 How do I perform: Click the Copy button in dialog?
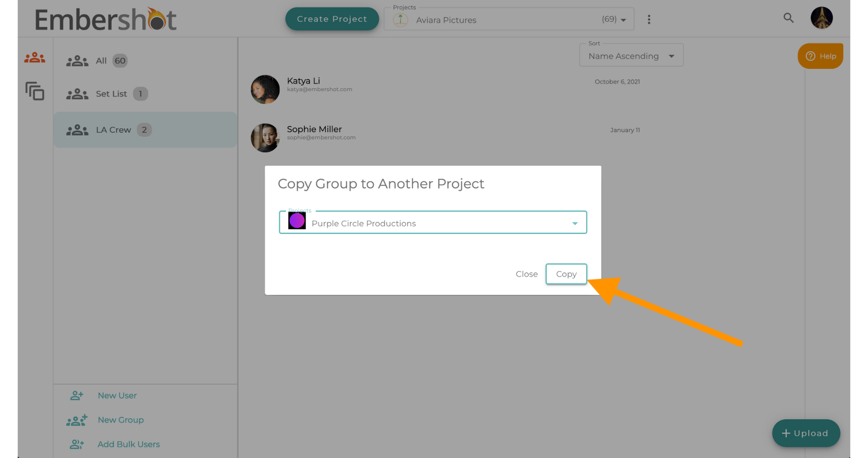click(566, 274)
